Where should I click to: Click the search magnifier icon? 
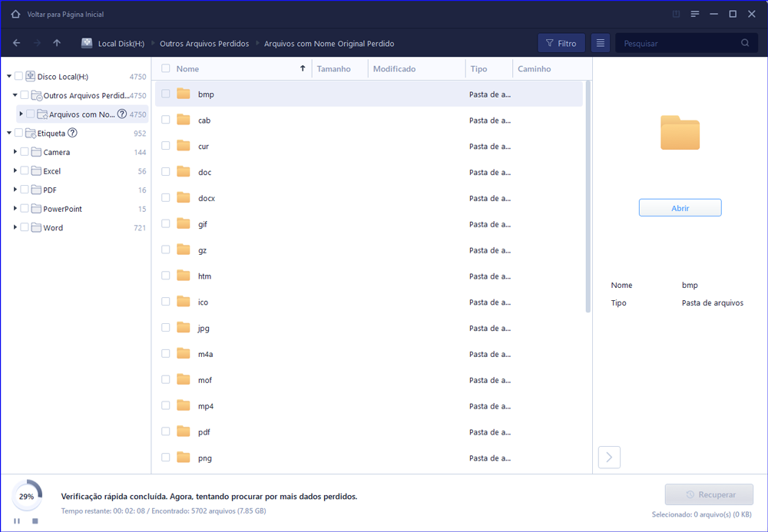(745, 43)
